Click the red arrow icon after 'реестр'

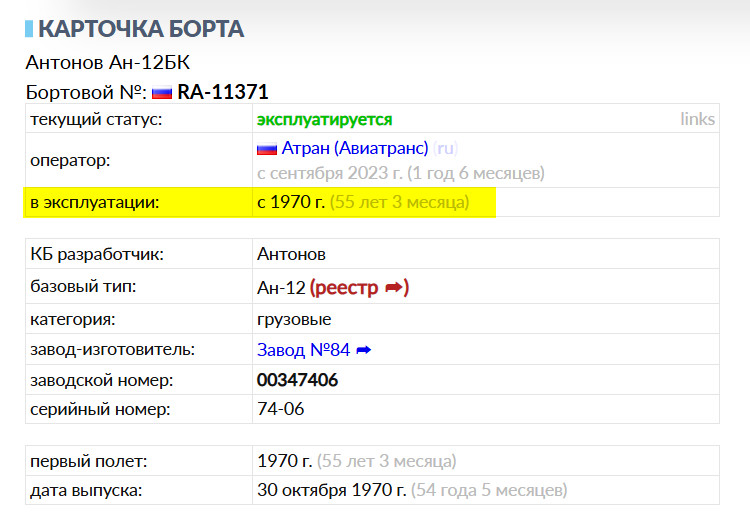tap(394, 287)
